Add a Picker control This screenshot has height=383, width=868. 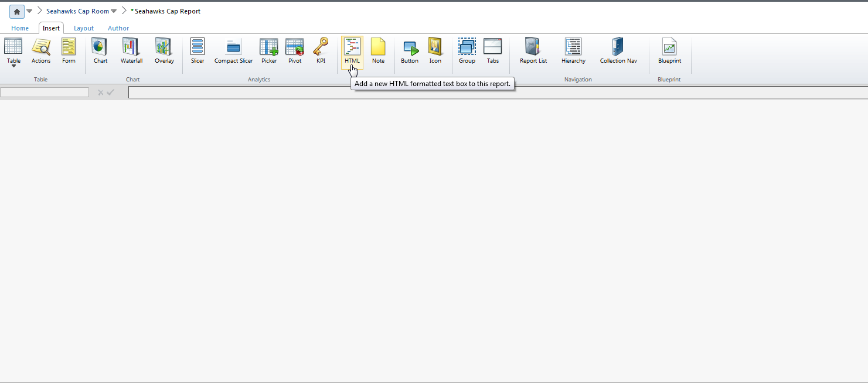(x=269, y=52)
